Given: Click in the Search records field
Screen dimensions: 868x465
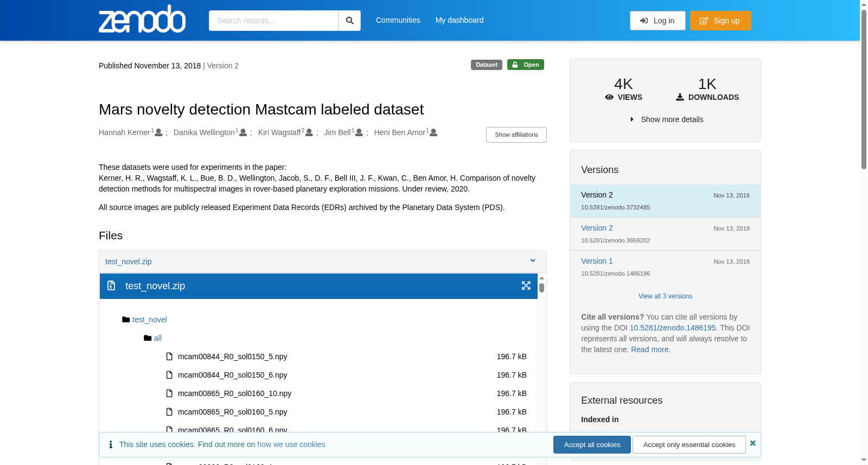Looking at the screenshot, I should 273,21.
